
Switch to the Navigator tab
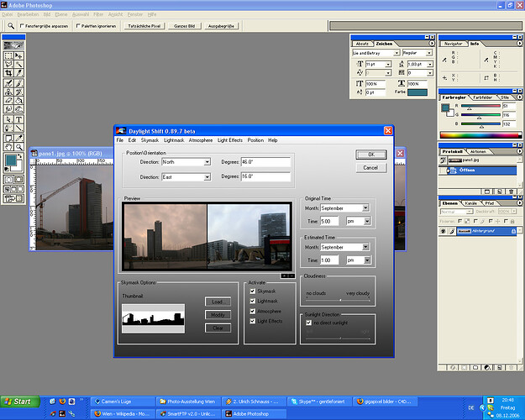[x=454, y=44]
